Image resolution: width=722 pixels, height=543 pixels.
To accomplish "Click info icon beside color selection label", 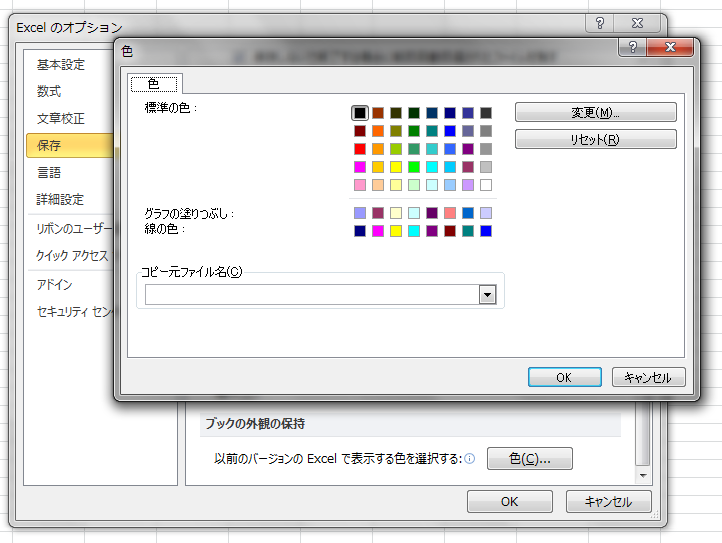I will click(470, 459).
